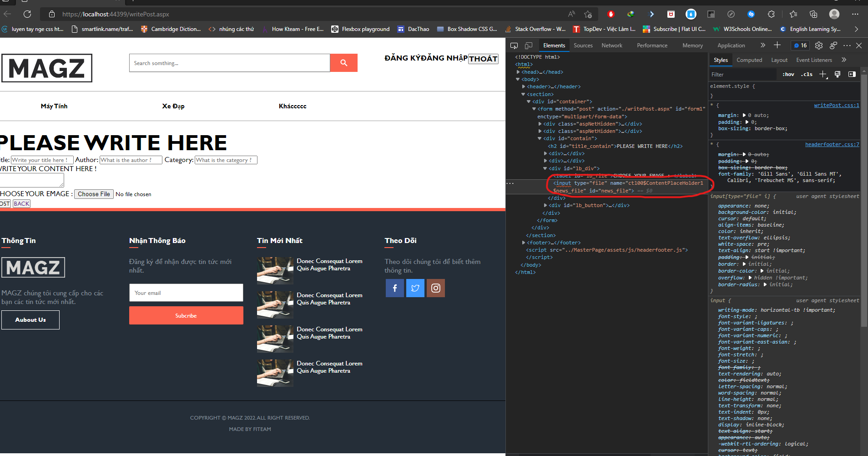This screenshot has width=868, height=456.
Task: Open the Instagram social icon
Action: [x=436, y=288]
